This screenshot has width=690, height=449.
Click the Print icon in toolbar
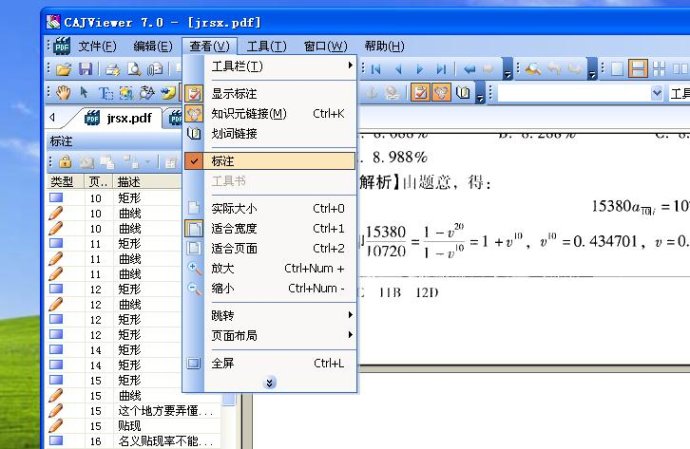click(x=112, y=69)
